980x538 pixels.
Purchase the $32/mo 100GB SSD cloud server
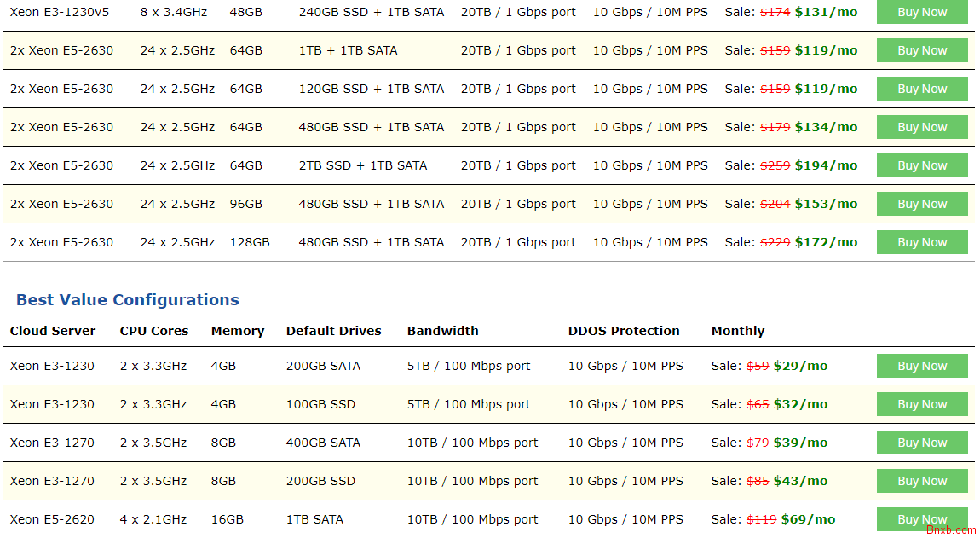922,404
